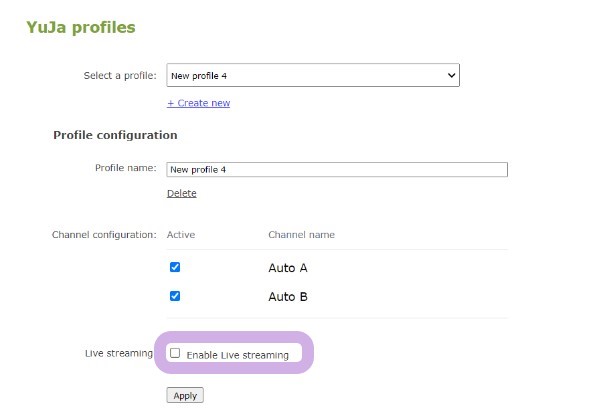Click the + Create new link

pos(198,103)
